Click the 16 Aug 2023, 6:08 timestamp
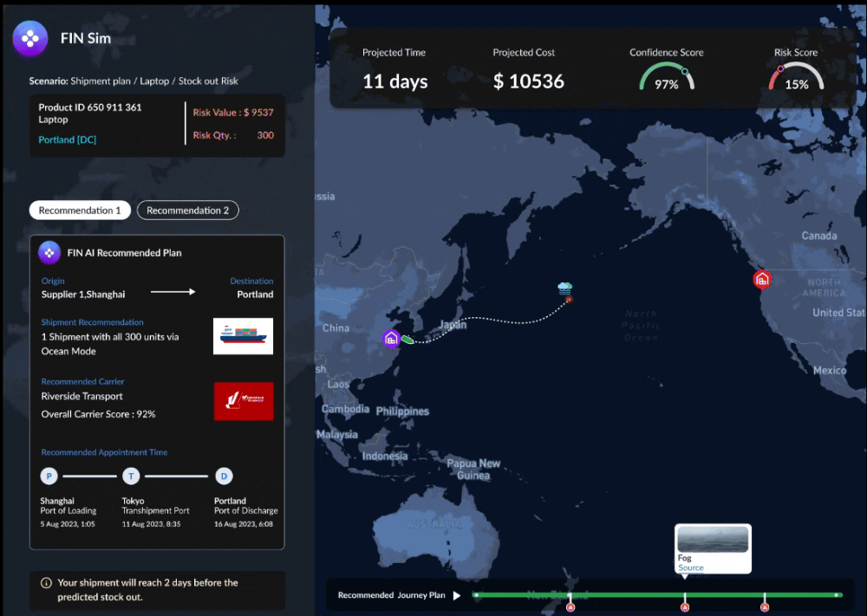This screenshot has width=867, height=616. (x=244, y=524)
